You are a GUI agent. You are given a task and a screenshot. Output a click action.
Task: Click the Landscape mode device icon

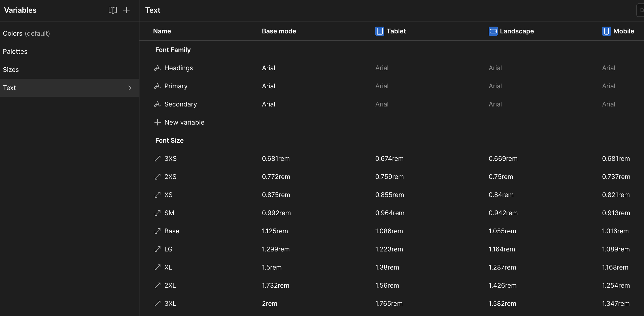[x=493, y=31]
